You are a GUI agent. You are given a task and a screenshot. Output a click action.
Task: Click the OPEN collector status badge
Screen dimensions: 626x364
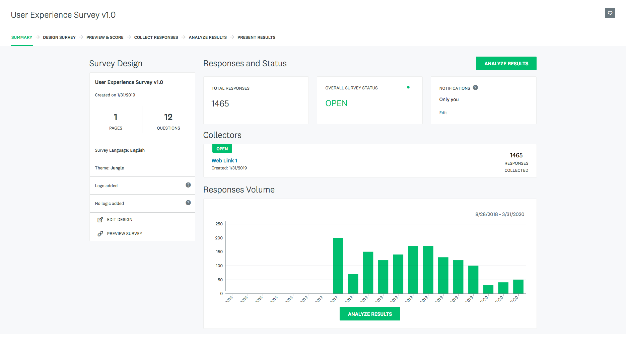tap(222, 149)
